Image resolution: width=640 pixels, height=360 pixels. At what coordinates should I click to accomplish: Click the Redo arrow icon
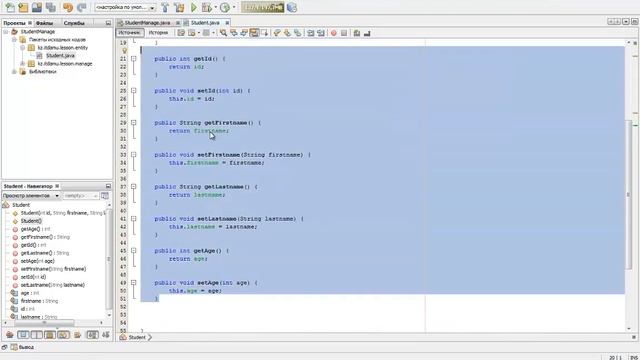point(82,7)
